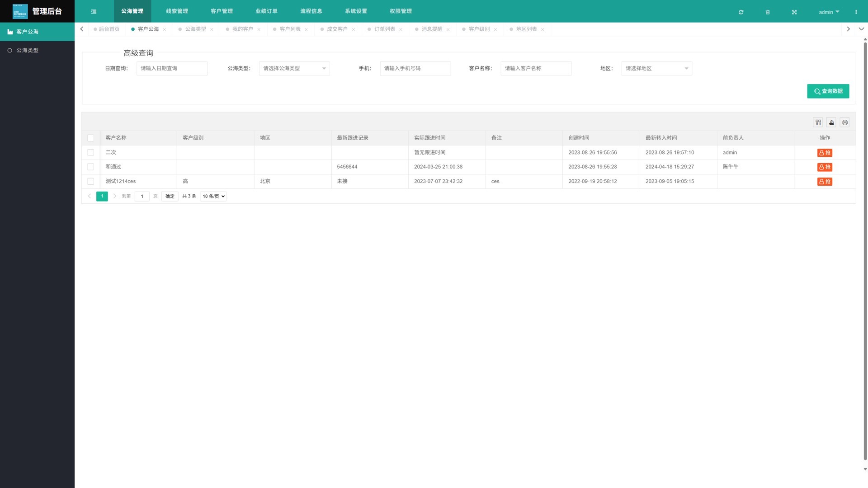This screenshot has height=488, width=868.
Task: Focus the 手机 phone number input
Action: (415, 68)
